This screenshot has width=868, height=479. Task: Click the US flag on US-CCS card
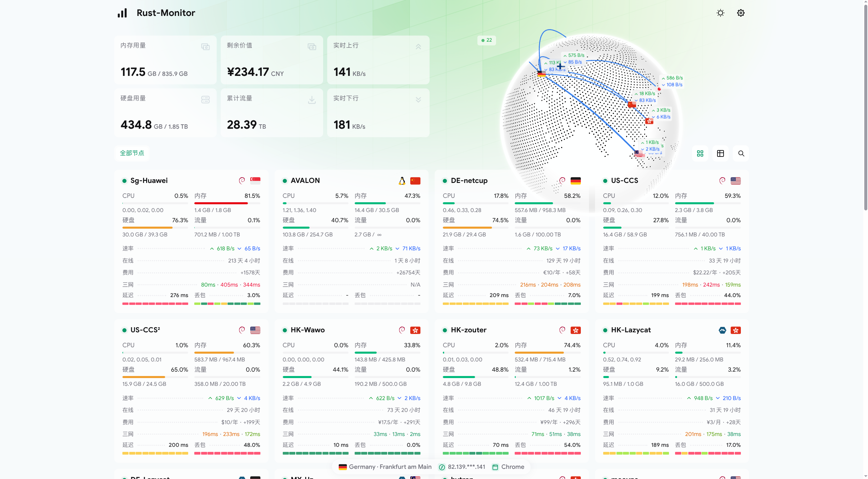click(x=736, y=181)
